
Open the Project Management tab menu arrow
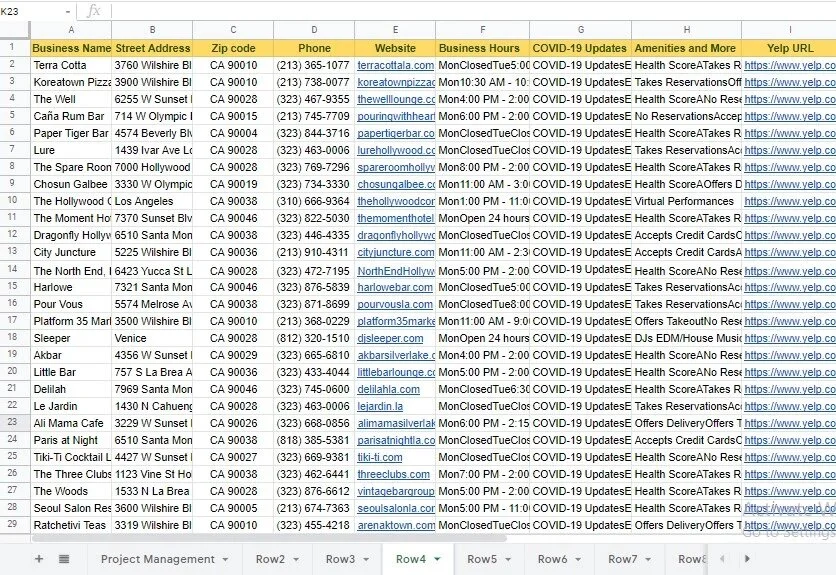pyautogui.click(x=226, y=560)
